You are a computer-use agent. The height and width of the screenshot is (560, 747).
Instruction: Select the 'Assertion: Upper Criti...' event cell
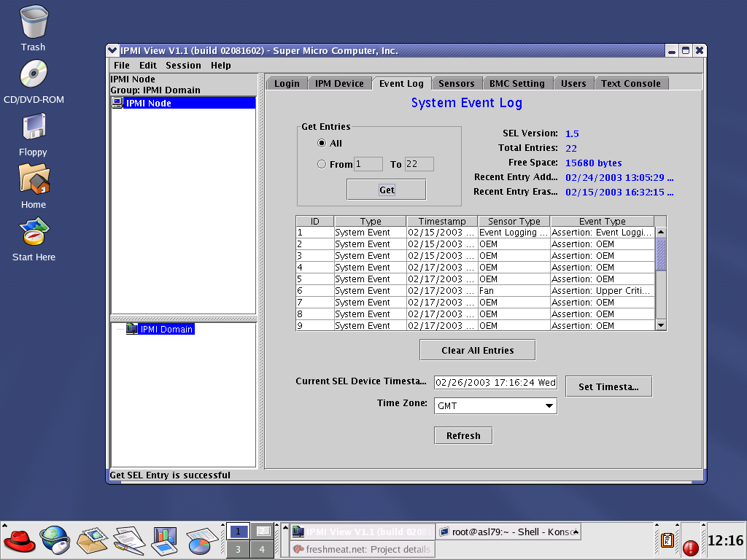point(603,290)
